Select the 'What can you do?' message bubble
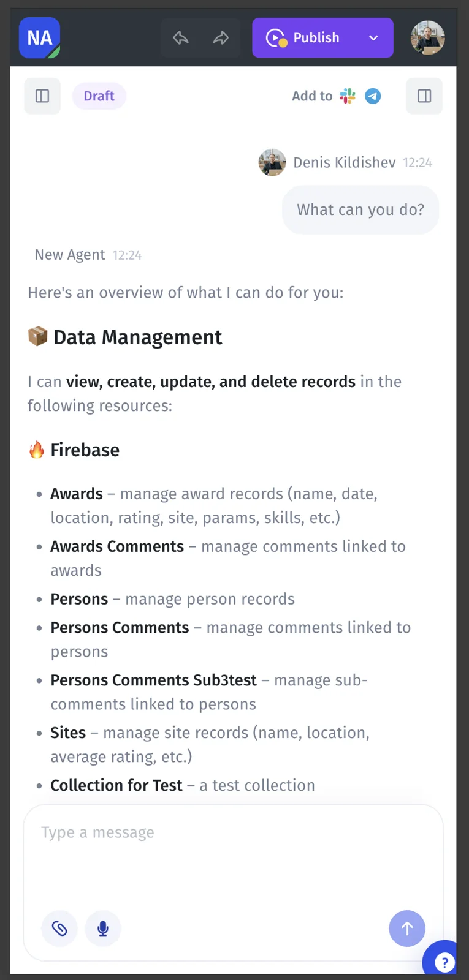Viewport: 469px width, 980px height. click(360, 210)
